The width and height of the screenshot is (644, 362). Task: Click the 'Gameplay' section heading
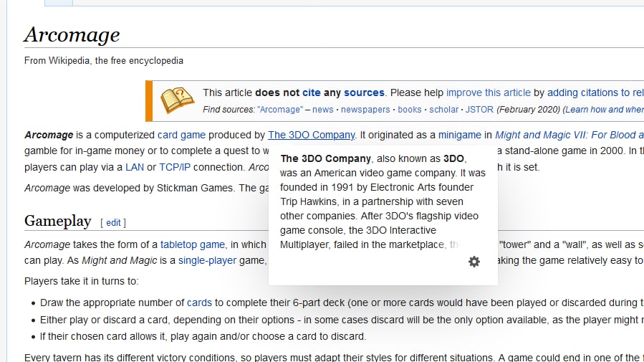point(58,221)
